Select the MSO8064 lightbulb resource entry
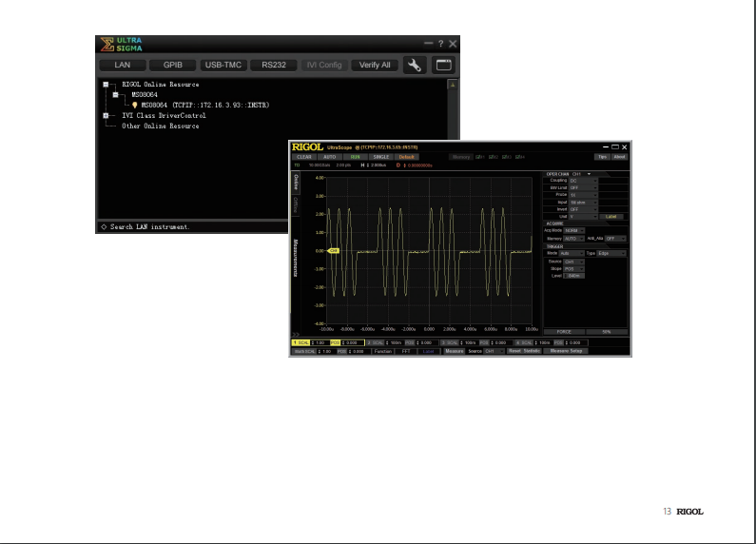756x544 pixels. click(x=201, y=105)
